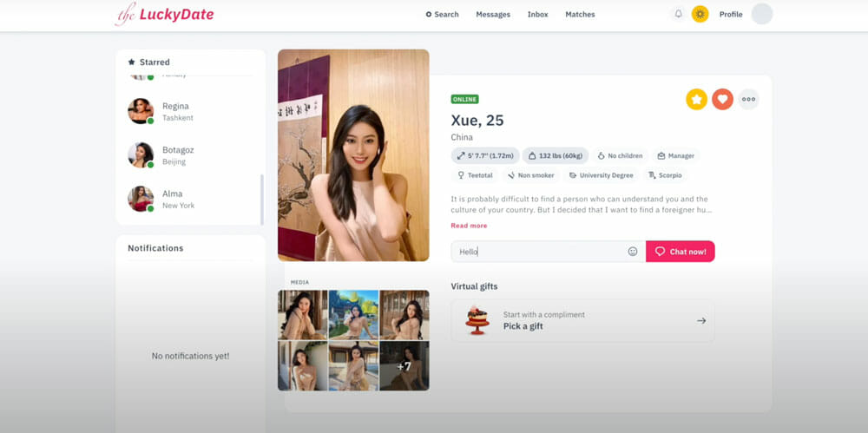This screenshot has height=433, width=868.
Task: Click the cake gift icon
Action: pos(477,320)
